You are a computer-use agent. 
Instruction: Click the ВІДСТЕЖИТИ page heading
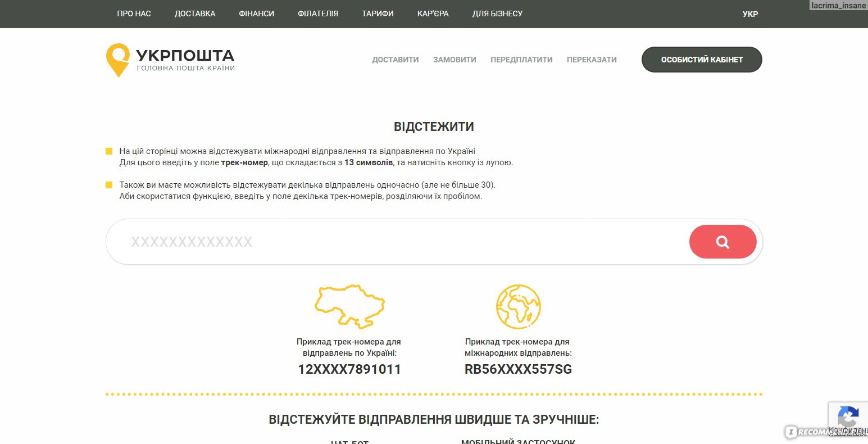(x=434, y=126)
